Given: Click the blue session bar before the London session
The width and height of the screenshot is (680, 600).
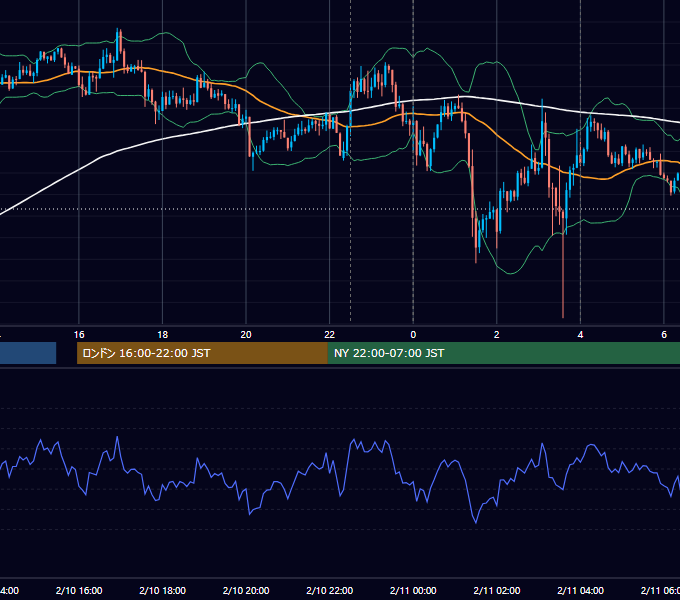Looking at the screenshot, I should [x=28, y=353].
